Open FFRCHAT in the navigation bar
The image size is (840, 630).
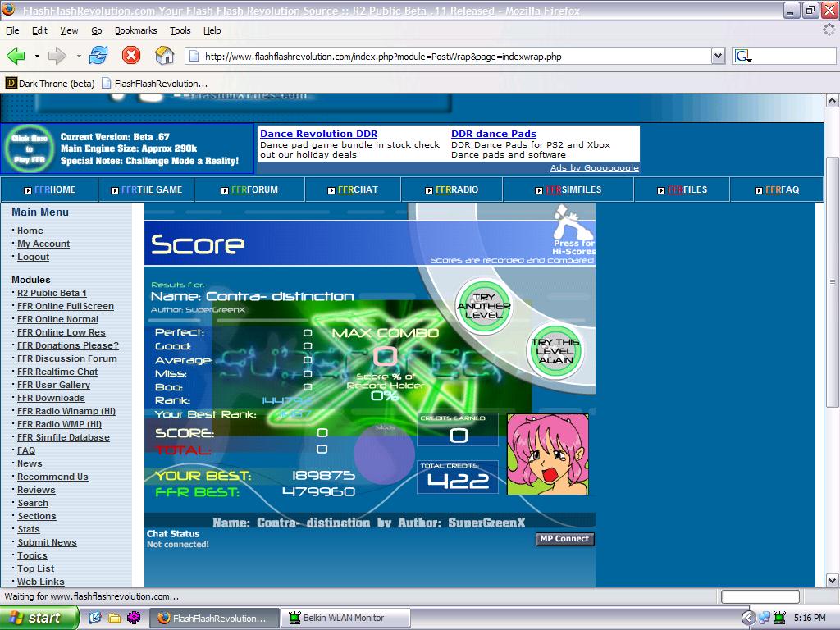coord(358,189)
